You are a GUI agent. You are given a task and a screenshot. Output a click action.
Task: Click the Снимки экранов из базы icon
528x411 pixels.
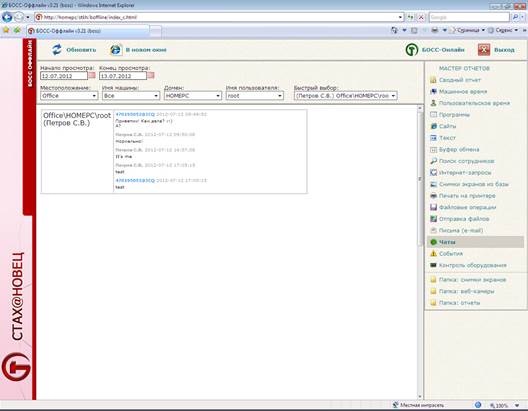[433, 184]
